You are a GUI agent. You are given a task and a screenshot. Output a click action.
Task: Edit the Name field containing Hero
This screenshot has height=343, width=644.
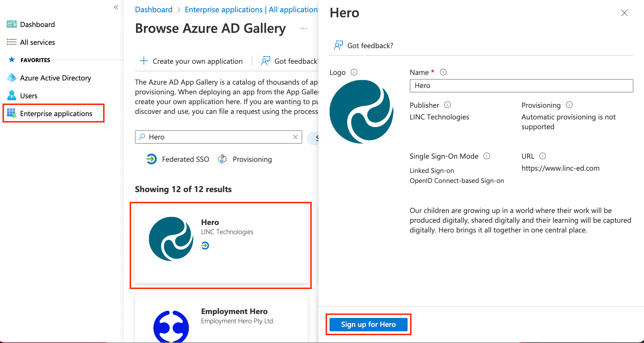coord(521,86)
